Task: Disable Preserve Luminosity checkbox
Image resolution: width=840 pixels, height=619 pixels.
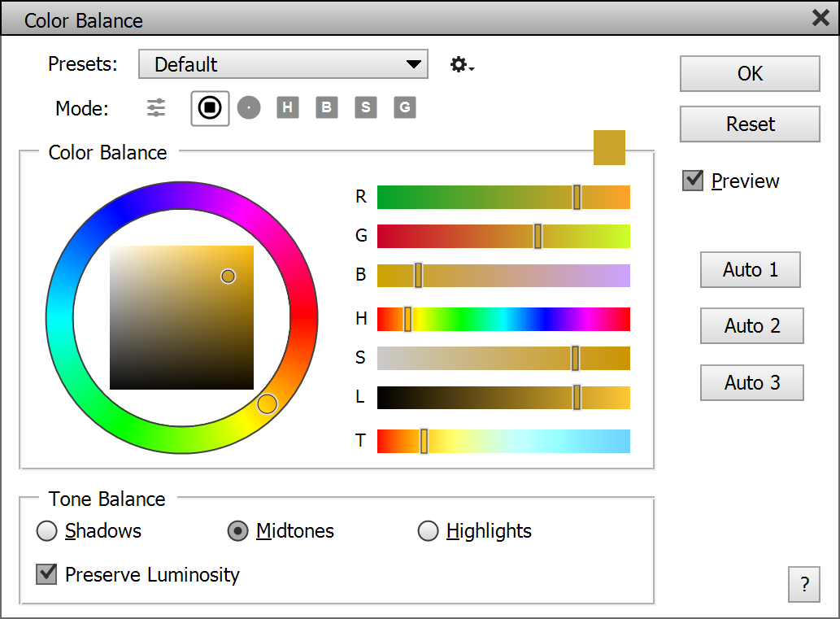Action: pyautogui.click(x=46, y=574)
